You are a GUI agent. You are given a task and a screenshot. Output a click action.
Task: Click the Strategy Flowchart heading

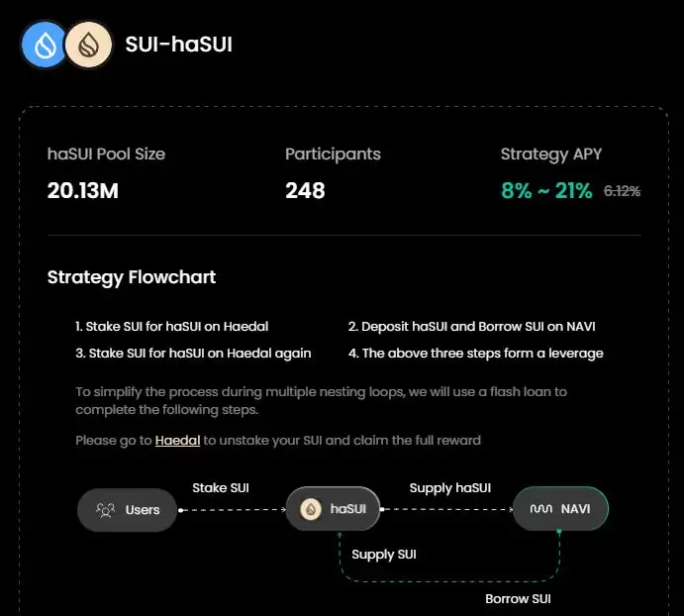[132, 277]
